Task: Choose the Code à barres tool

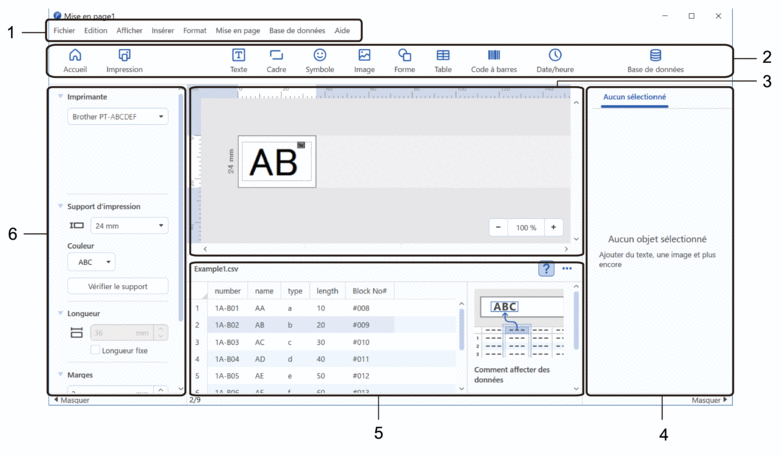Action: tap(494, 56)
